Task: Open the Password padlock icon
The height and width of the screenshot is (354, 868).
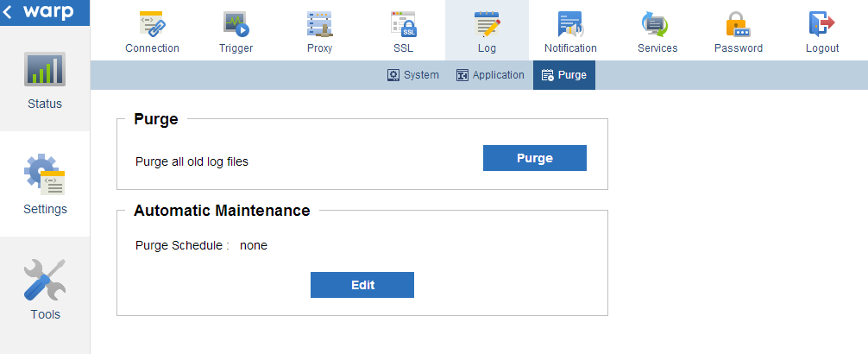Action: pos(738,24)
